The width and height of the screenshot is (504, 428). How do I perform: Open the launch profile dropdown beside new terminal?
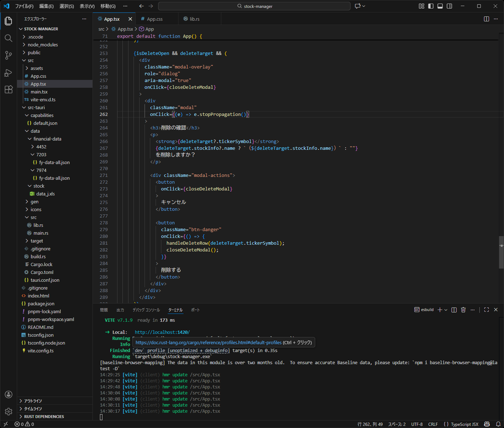[x=446, y=310]
